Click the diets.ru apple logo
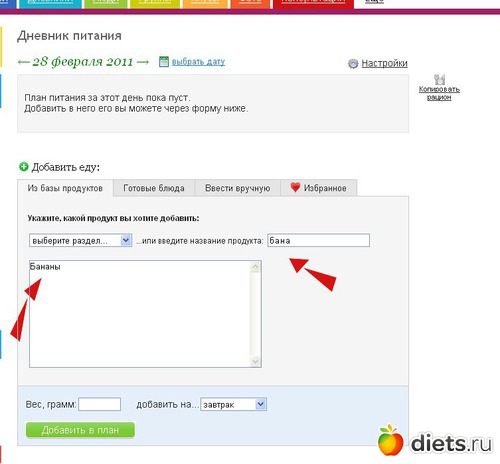Image resolution: width=500 pixels, height=464 pixels. 390,440
